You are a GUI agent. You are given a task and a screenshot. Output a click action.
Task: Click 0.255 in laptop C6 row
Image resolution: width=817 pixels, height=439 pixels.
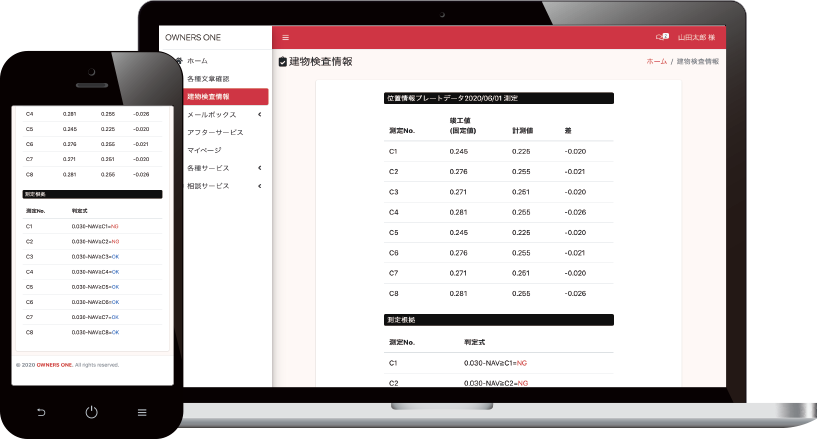521,253
